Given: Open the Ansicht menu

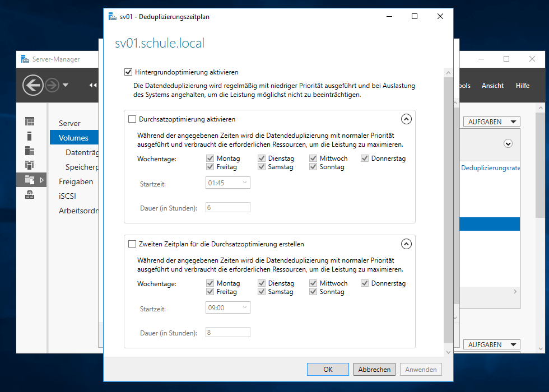Looking at the screenshot, I should pos(492,85).
